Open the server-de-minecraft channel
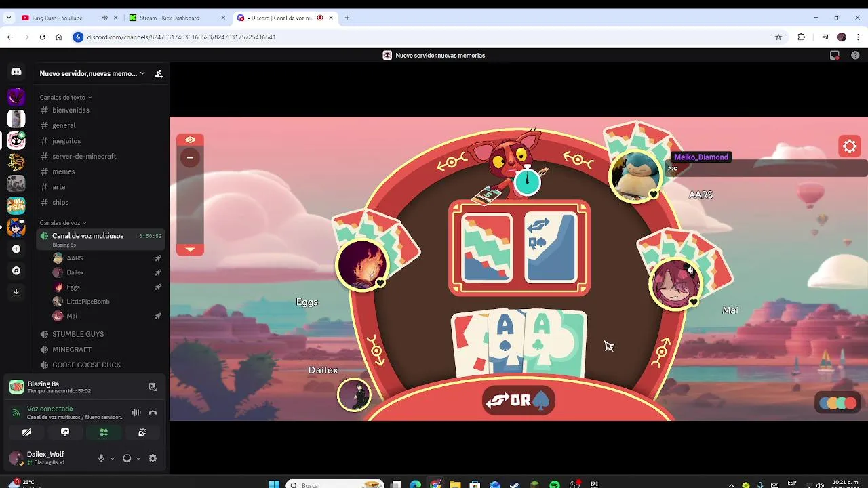The height and width of the screenshot is (488, 868). (100, 156)
